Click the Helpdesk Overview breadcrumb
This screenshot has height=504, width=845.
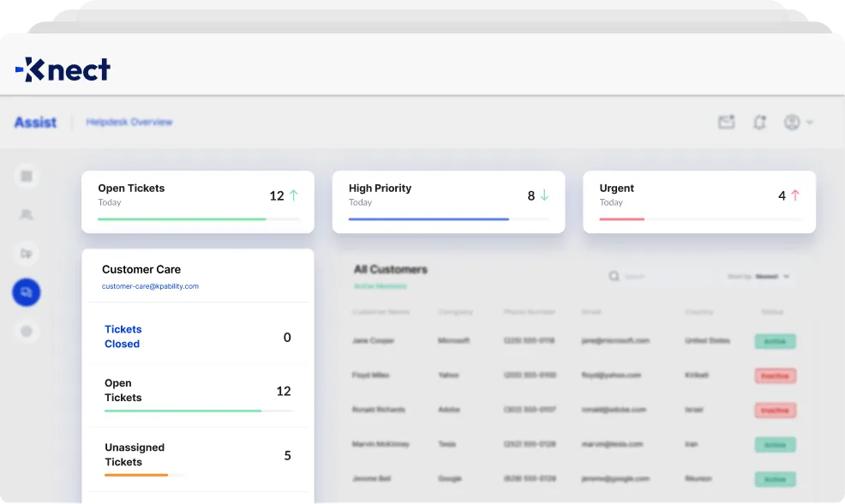coord(129,123)
